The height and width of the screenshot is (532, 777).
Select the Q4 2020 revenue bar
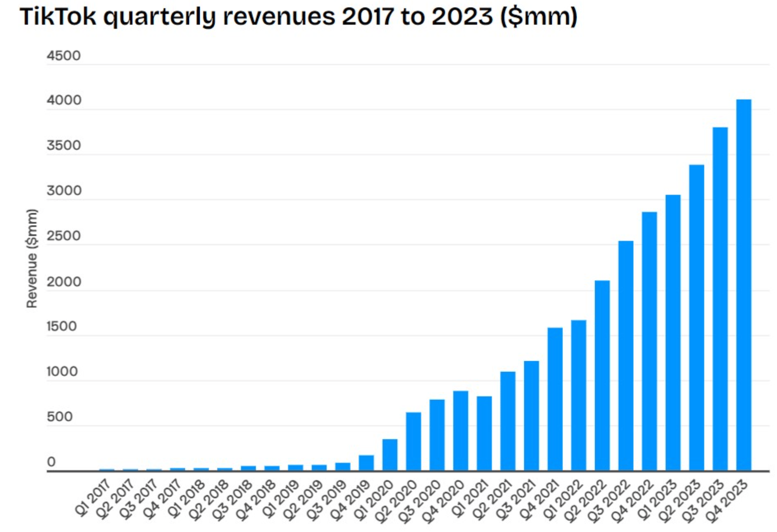(461, 431)
